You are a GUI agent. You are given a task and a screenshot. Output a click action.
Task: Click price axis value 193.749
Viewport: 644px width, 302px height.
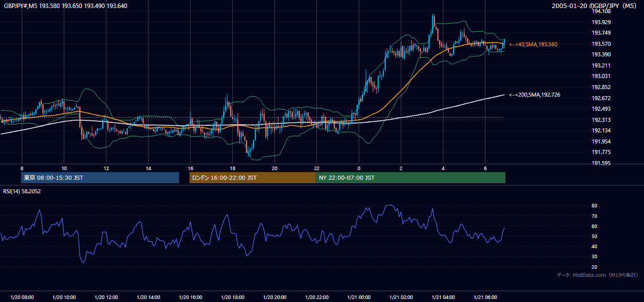[601, 33]
